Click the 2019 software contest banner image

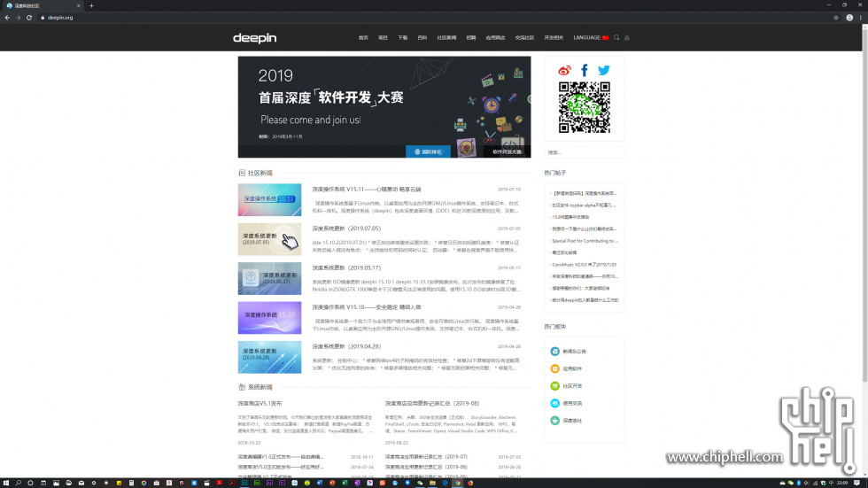[384, 107]
